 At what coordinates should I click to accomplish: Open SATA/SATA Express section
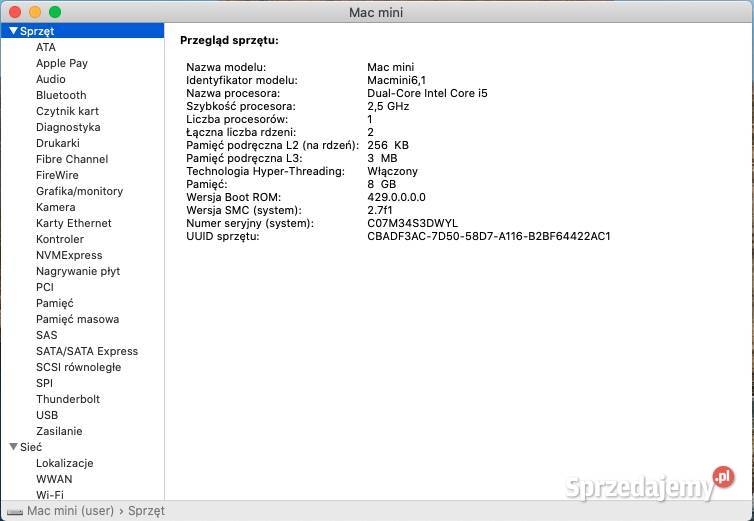pos(87,351)
